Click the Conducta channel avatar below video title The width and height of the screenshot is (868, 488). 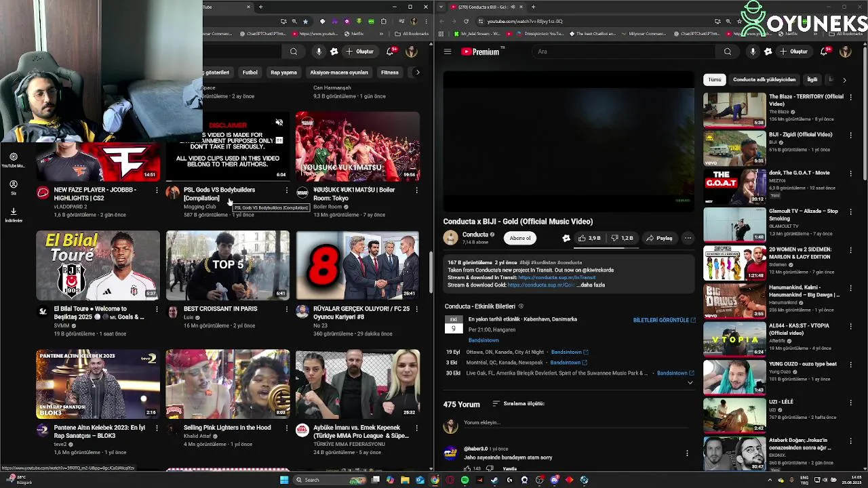point(450,237)
